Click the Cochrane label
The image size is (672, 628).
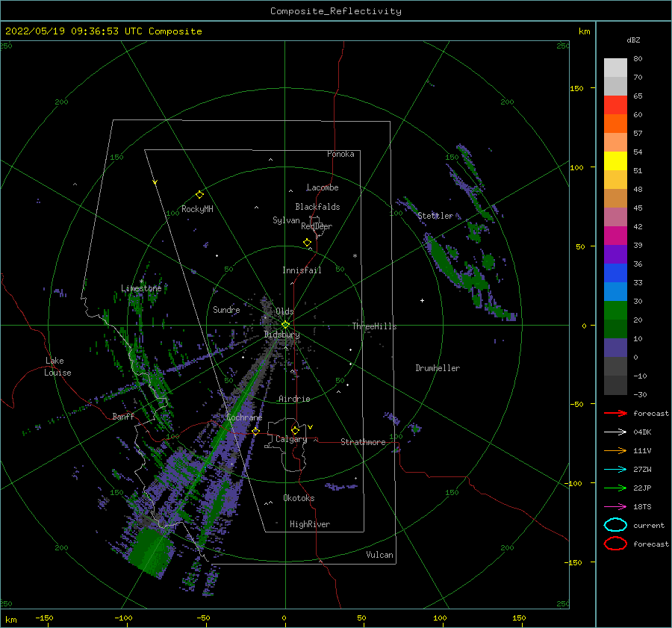pos(244,417)
